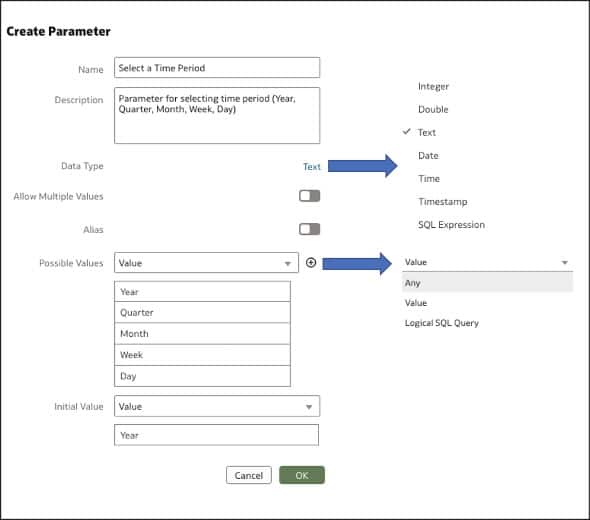Click the checkmark beside Text data type
Screen dimensions: 590x520
click(406, 132)
